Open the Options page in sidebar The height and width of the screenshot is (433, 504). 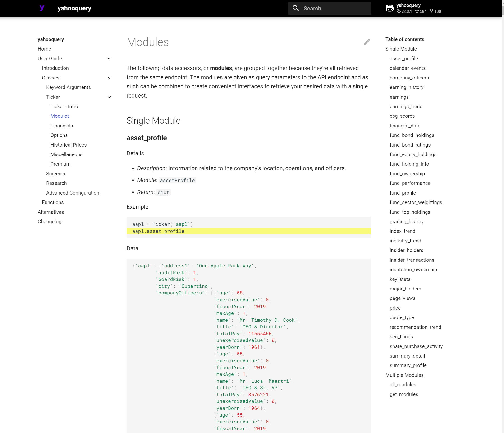point(59,135)
